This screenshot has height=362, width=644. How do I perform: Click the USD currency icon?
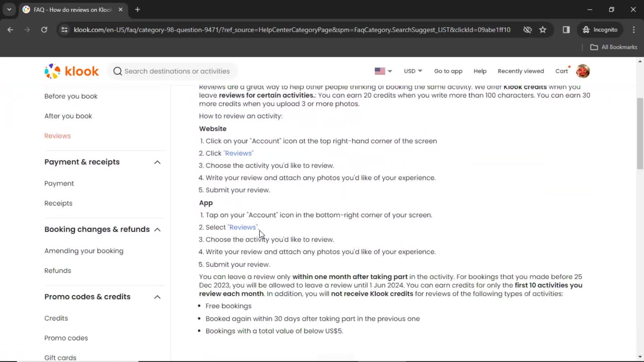click(412, 71)
